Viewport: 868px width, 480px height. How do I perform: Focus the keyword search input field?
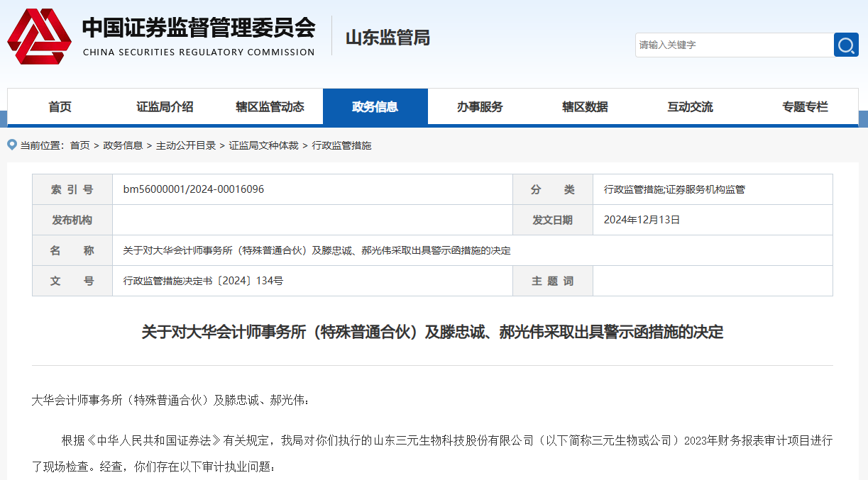coord(734,45)
